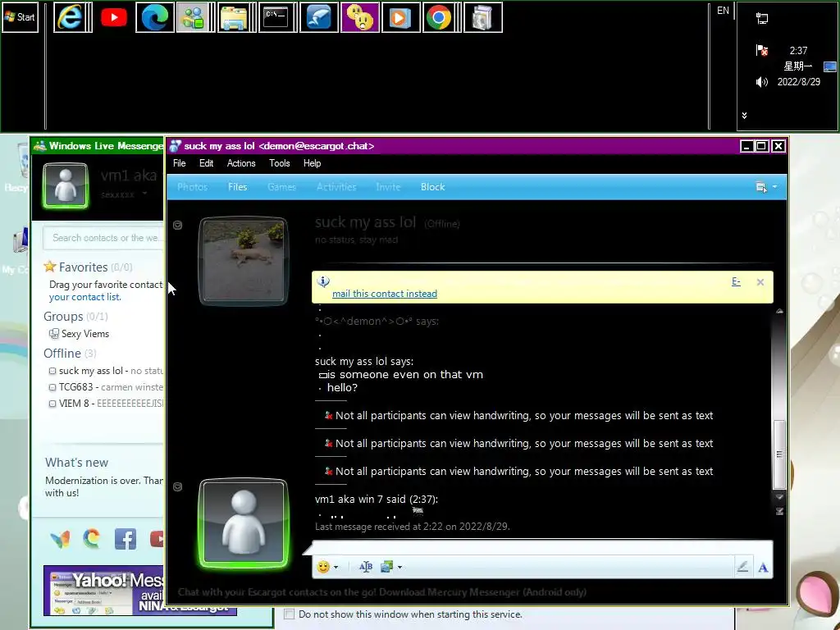Open the Actions menu

[241, 163]
